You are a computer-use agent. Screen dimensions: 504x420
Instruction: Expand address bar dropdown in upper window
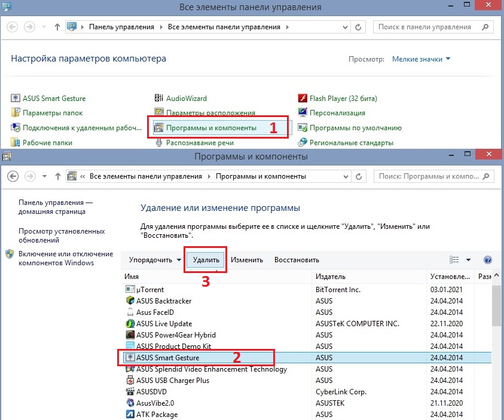pos(345,27)
